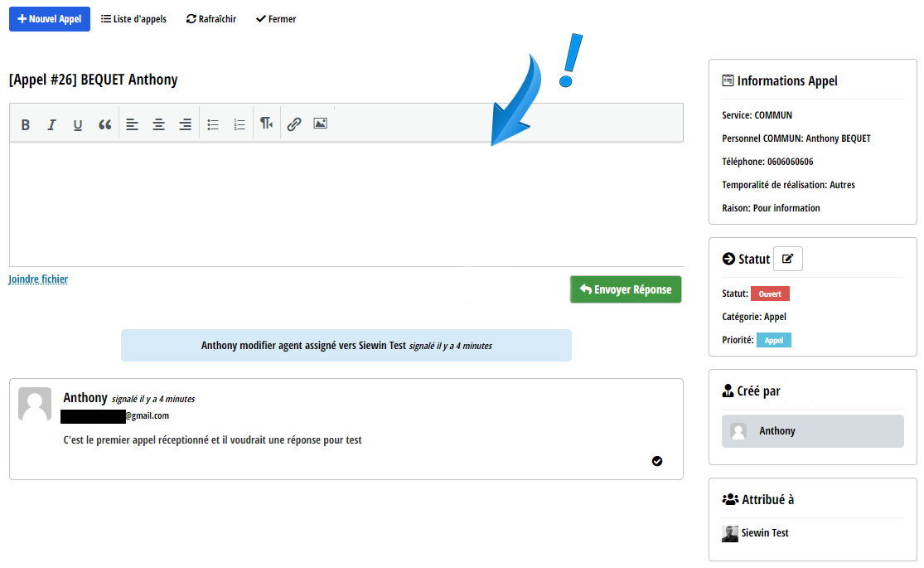Click the Nouvel Appel button

click(50, 19)
